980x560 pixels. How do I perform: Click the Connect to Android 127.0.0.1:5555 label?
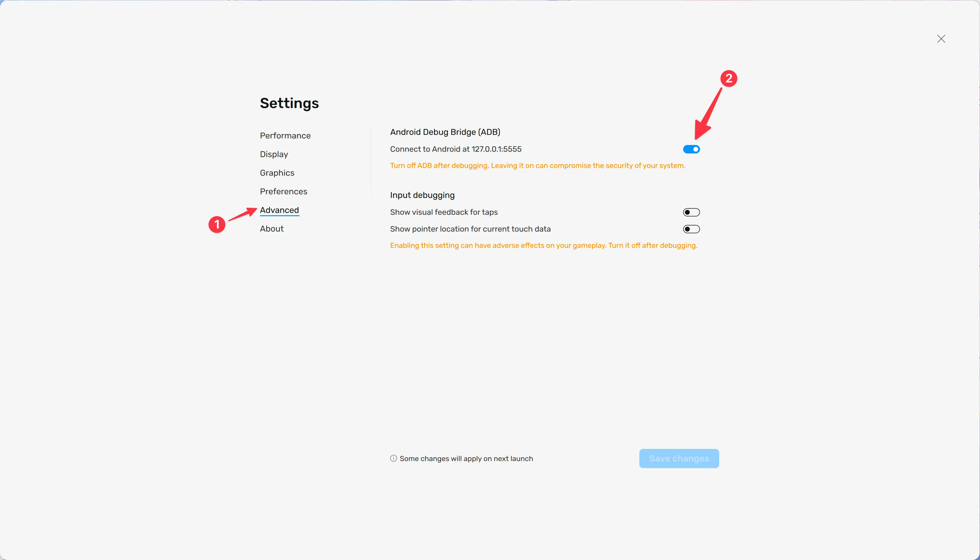click(456, 149)
